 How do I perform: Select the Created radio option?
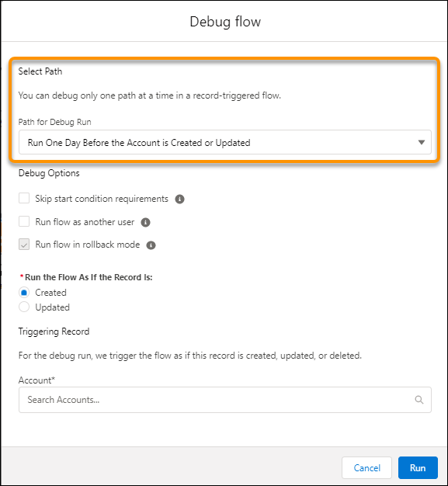click(24, 293)
